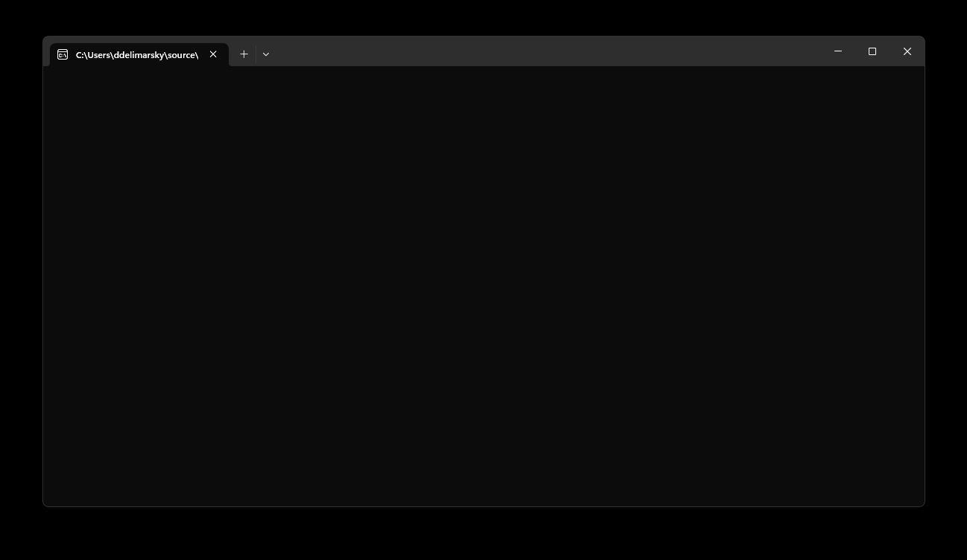Open a new terminal tab with the plus icon
The image size is (967, 560).
click(244, 54)
